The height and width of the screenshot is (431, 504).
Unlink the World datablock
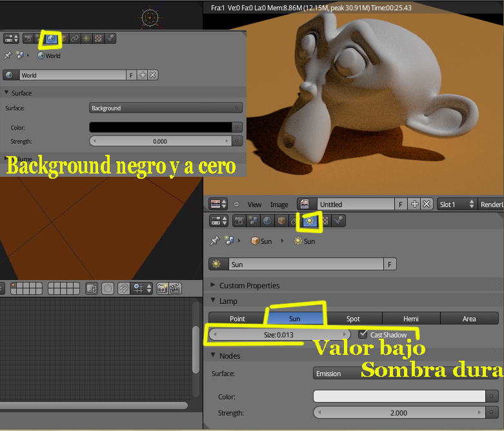(153, 75)
